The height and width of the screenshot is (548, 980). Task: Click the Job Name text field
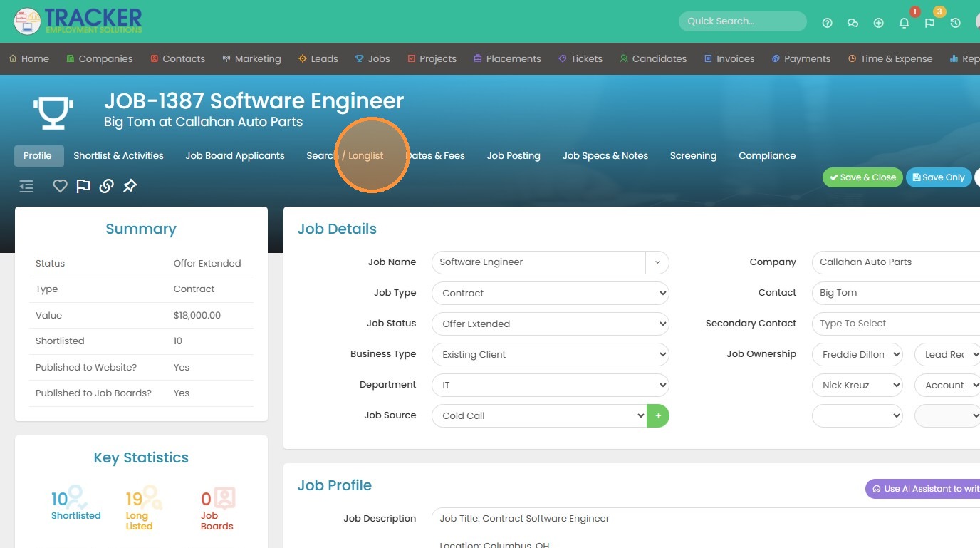click(538, 262)
